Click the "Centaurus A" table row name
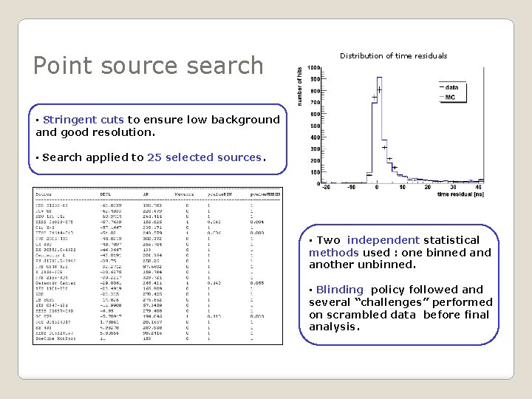 (x=50, y=255)
